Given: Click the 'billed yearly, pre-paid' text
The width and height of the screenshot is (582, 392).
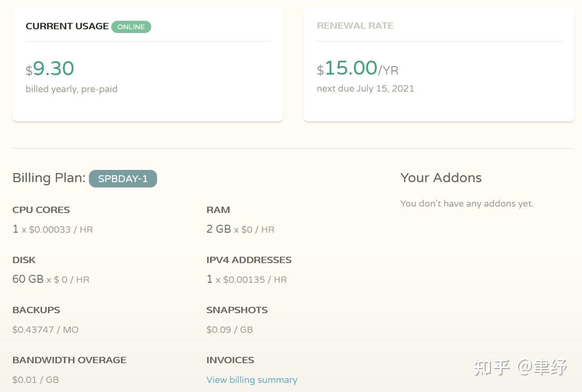Looking at the screenshot, I should [x=71, y=89].
